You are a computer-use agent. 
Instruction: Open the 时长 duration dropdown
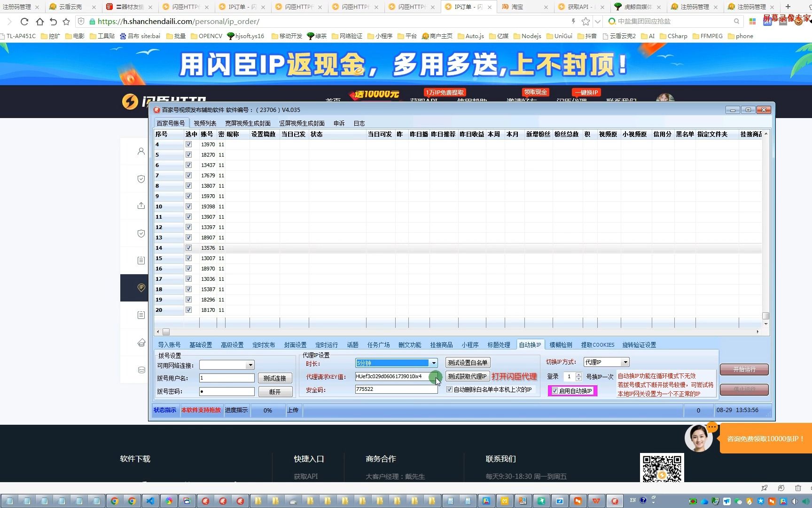coord(434,363)
